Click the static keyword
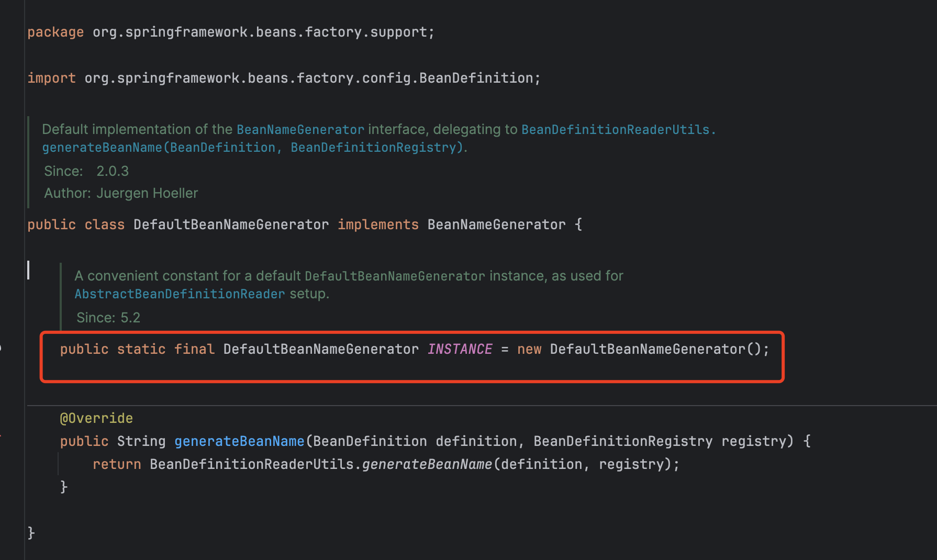The height and width of the screenshot is (560, 937). (141, 349)
